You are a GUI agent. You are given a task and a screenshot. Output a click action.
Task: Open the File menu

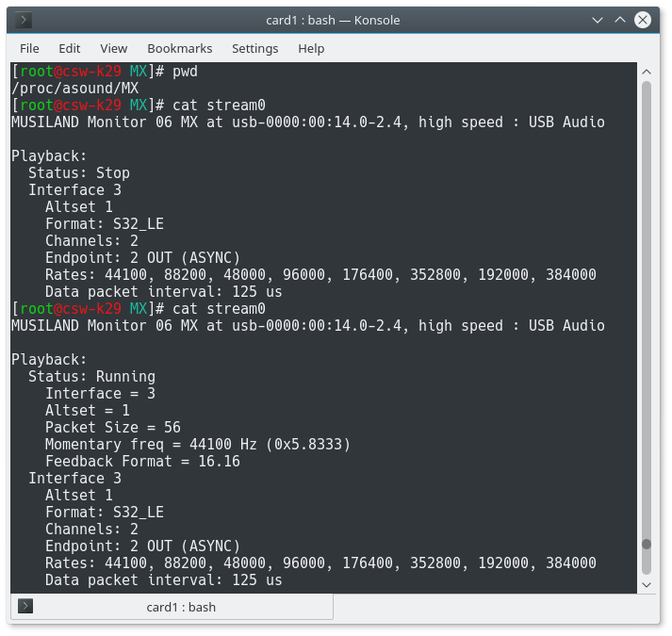[29, 48]
